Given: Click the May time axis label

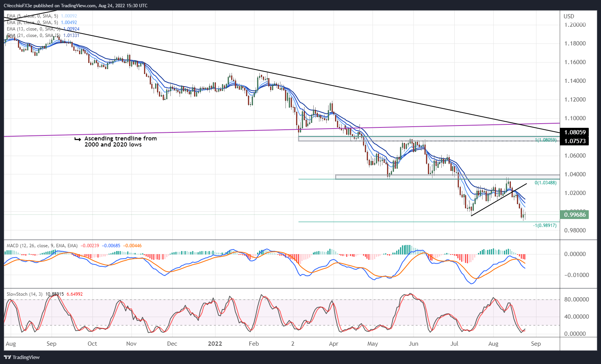Looking at the screenshot, I should click(x=373, y=344).
